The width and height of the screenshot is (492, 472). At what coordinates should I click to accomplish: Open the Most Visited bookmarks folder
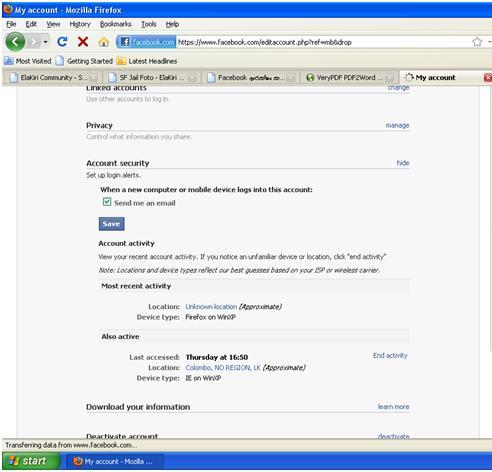[28, 61]
